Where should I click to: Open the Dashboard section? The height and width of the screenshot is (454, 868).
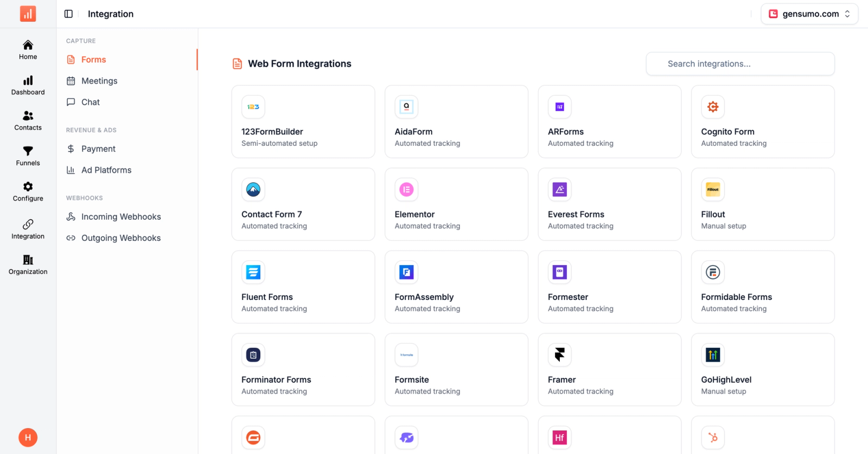pos(28,86)
